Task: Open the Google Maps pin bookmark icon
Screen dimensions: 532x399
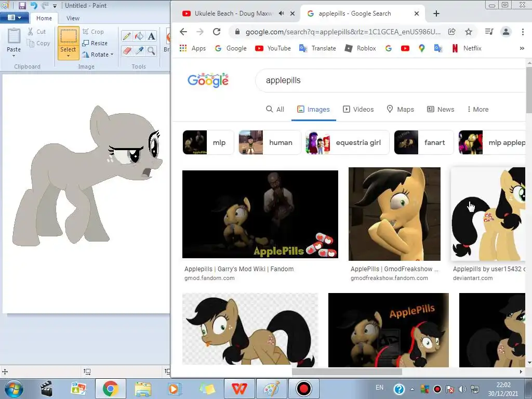Action: point(421,48)
